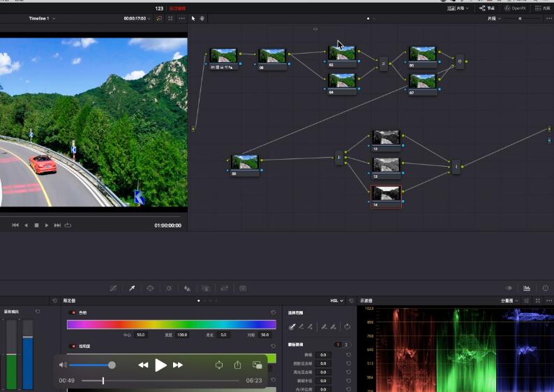
Task: Stop playback in viewer transport
Action: (x=36, y=225)
